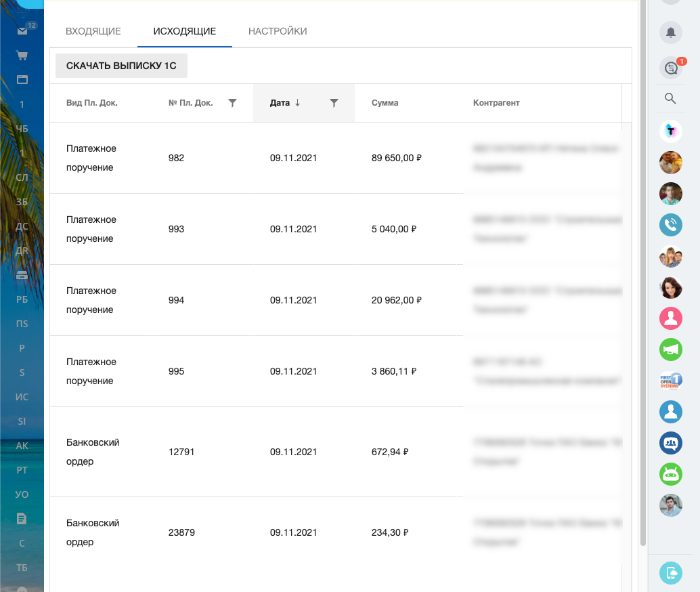
Task: Click the search magnifier in right panel
Action: (670, 99)
